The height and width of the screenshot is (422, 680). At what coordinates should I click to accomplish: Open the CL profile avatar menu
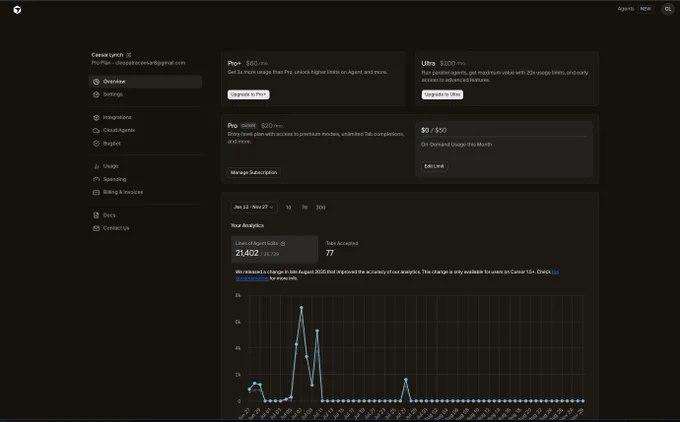click(x=667, y=9)
